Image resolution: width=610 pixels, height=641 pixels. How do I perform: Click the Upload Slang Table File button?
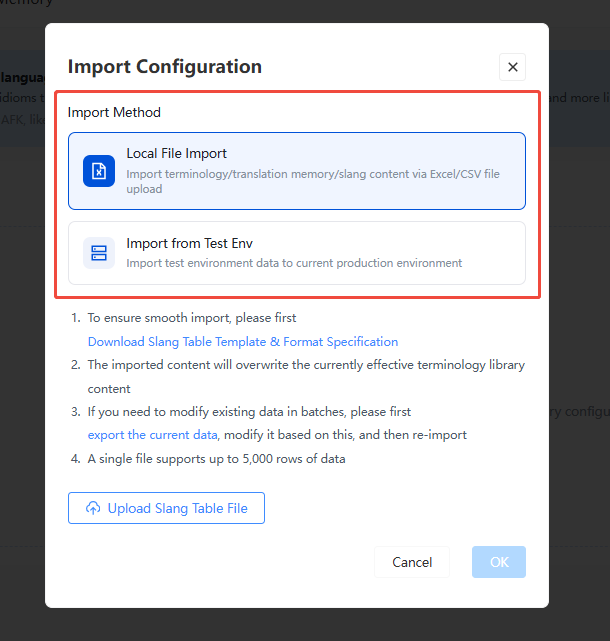coord(166,508)
